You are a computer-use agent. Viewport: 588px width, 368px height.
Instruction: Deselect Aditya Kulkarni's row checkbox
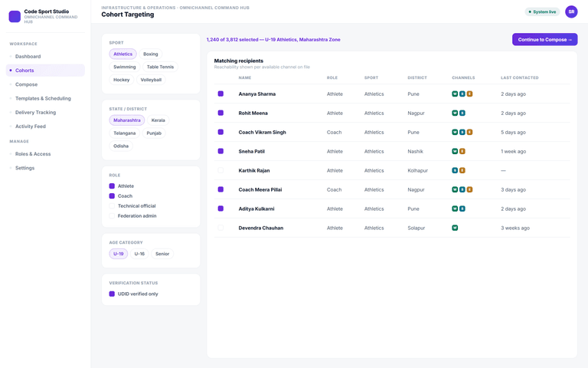coord(220,209)
